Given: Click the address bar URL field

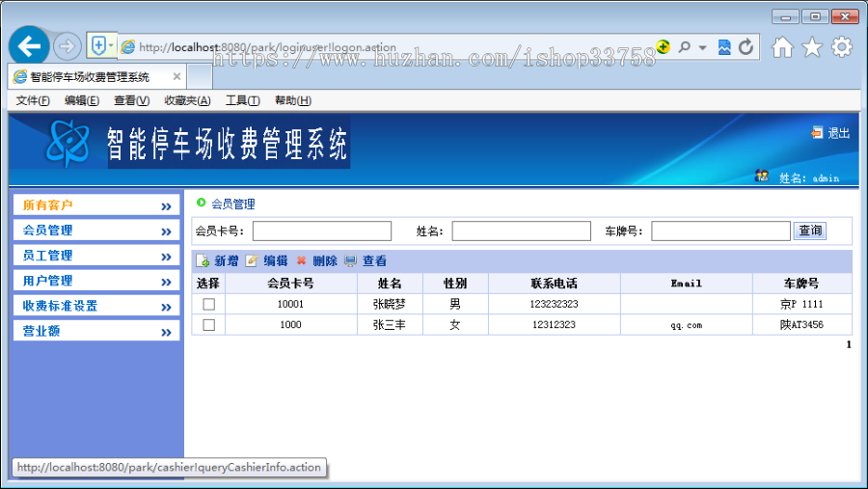Looking at the screenshot, I should [x=388, y=47].
